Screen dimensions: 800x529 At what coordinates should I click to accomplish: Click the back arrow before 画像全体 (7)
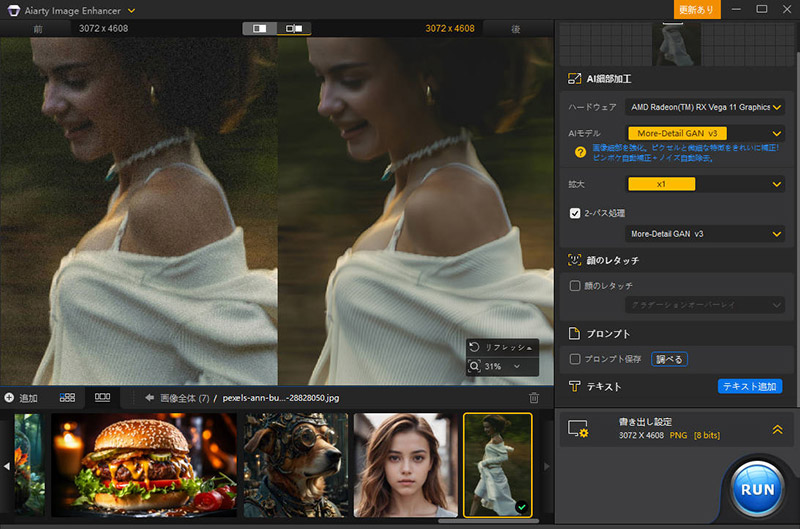pyautogui.click(x=149, y=397)
